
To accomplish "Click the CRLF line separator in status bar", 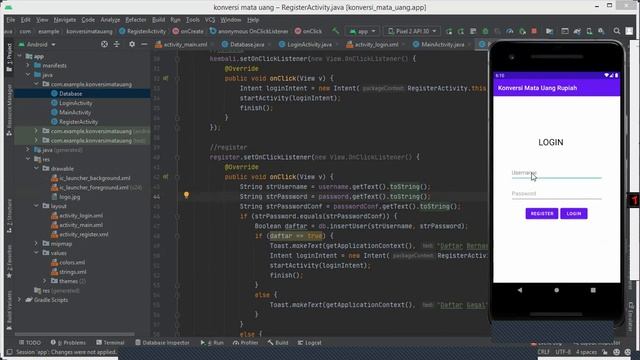I will (543, 352).
